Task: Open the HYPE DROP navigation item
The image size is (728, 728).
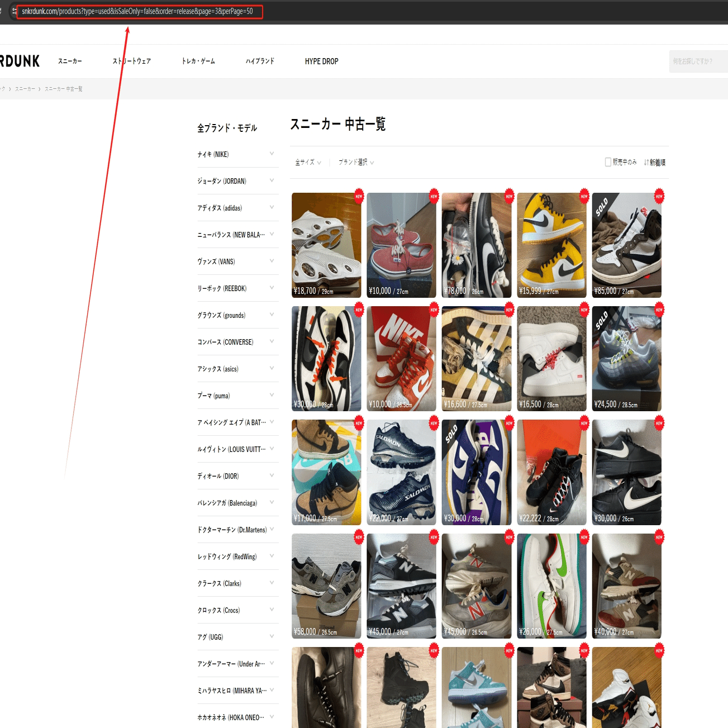Action: (x=322, y=61)
